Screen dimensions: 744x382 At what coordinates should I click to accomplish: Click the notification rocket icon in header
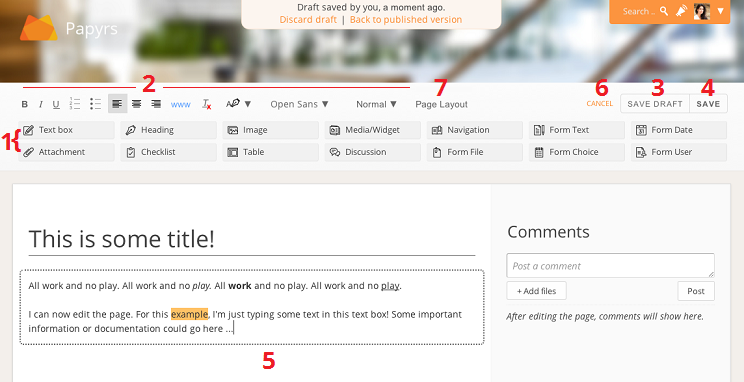click(681, 11)
